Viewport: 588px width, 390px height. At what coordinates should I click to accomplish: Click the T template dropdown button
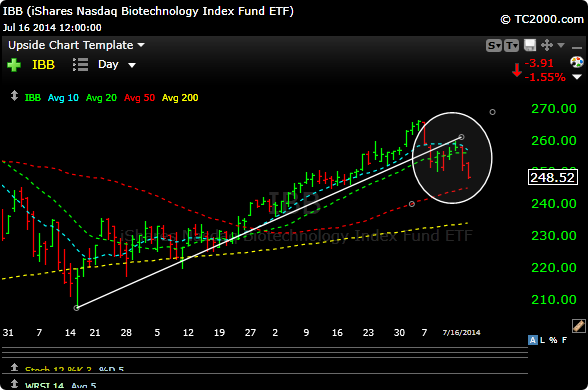[511, 46]
